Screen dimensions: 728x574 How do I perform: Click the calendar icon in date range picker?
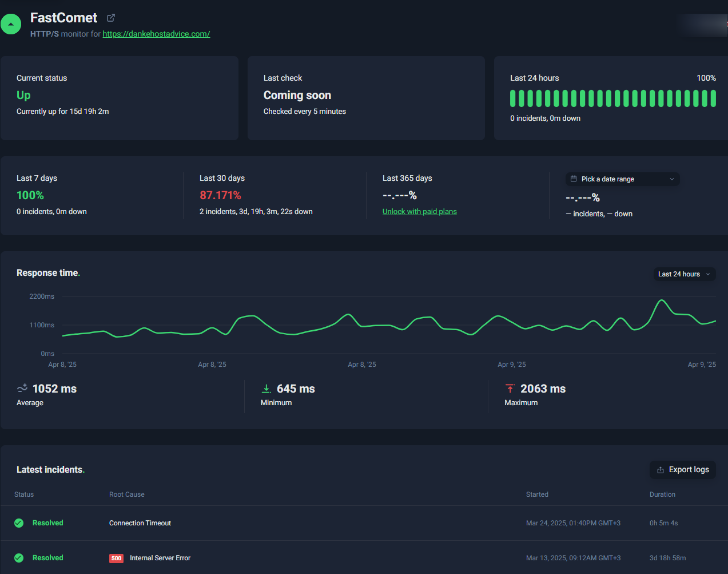tap(574, 179)
